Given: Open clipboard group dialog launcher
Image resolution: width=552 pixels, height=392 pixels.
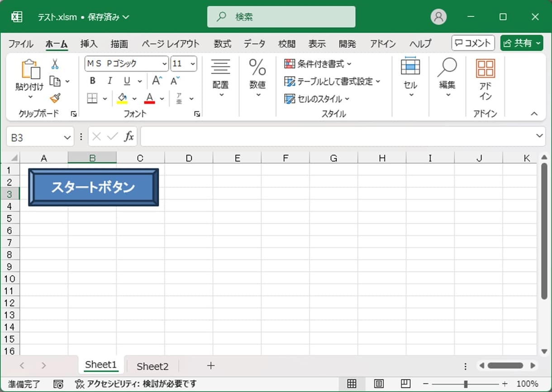Looking at the screenshot, I should coord(74,114).
